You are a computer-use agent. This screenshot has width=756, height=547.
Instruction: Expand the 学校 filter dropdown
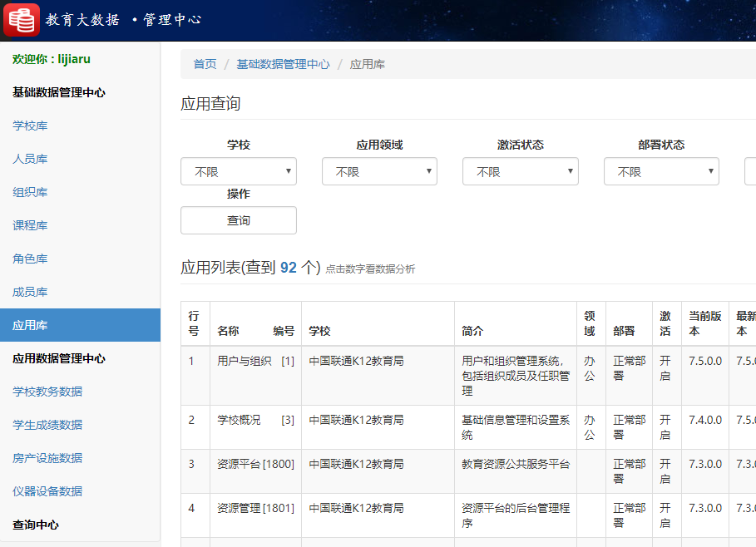pos(238,171)
